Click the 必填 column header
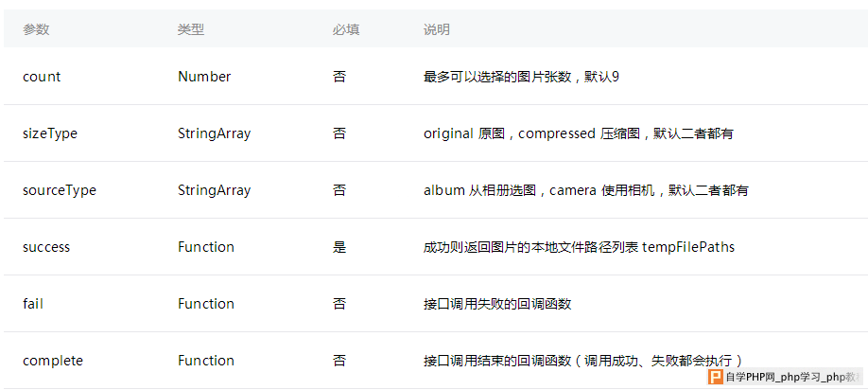The image size is (868, 390). click(x=346, y=30)
